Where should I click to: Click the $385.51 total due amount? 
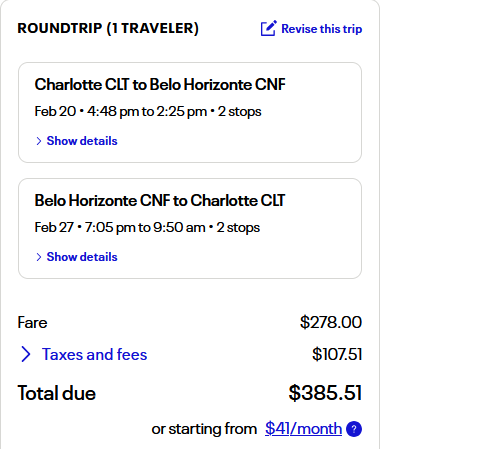325,393
